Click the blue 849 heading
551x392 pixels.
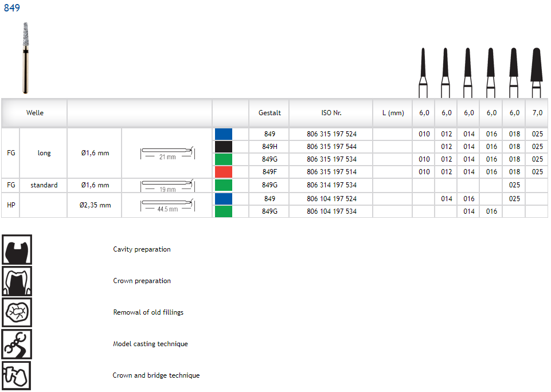[12, 8]
